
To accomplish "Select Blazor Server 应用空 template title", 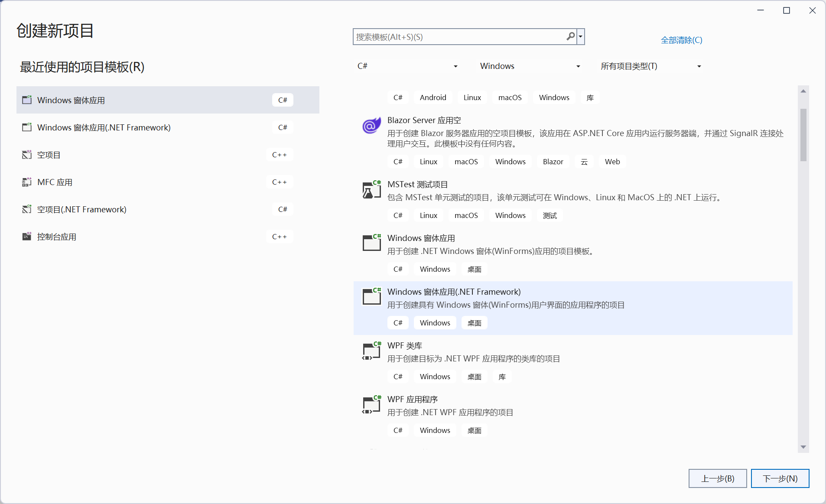I will [424, 120].
